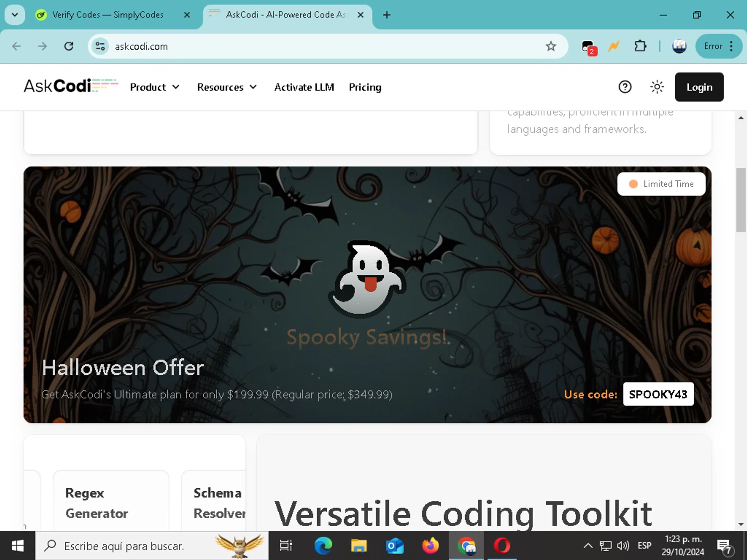Click the Limited Time badge
The image size is (747, 560).
click(x=661, y=184)
